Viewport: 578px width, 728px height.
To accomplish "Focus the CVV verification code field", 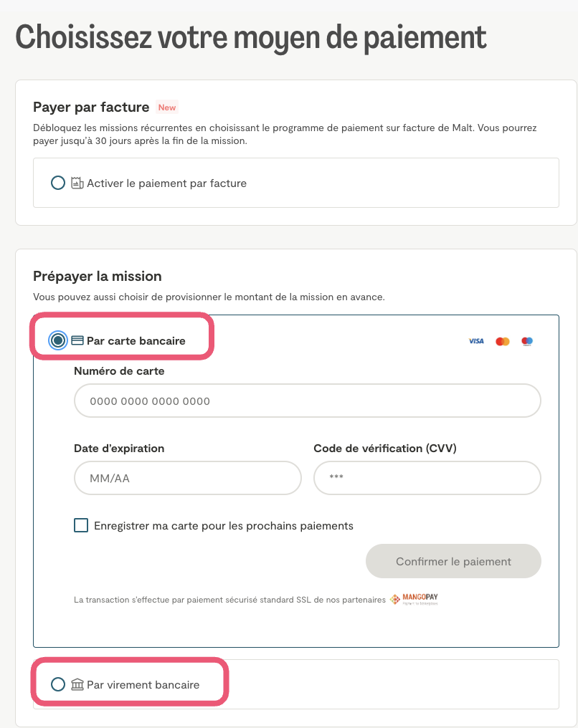I will [x=427, y=478].
